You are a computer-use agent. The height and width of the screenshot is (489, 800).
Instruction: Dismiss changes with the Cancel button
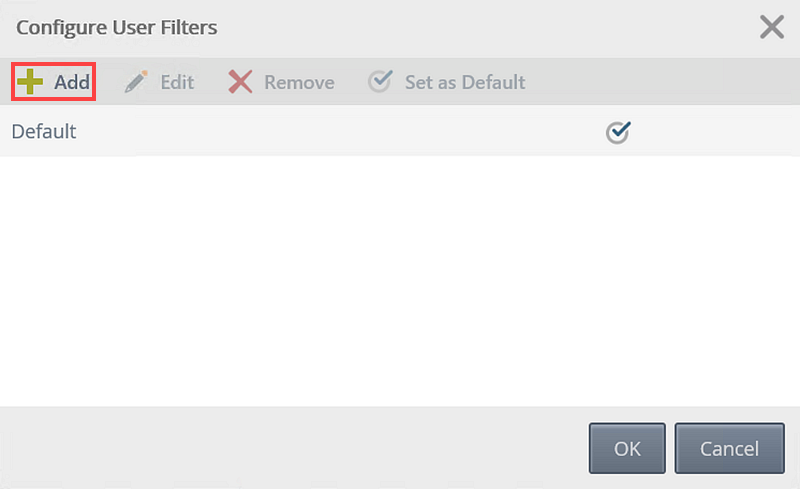click(730, 448)
